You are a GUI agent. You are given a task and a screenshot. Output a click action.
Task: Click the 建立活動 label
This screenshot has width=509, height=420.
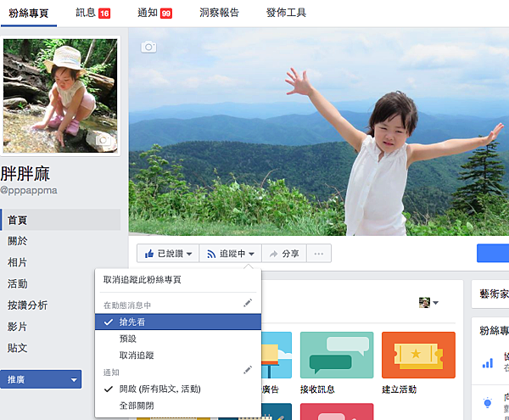[400, 389]
